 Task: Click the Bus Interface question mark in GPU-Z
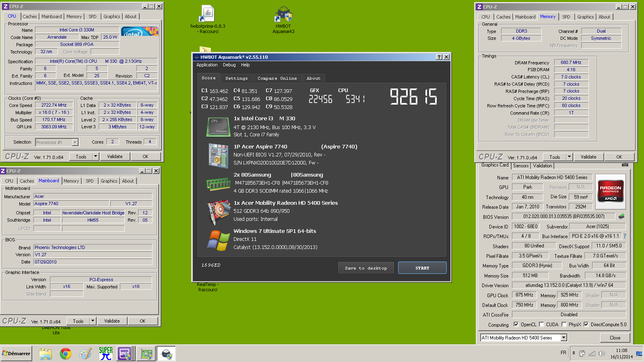pos(625,236)
